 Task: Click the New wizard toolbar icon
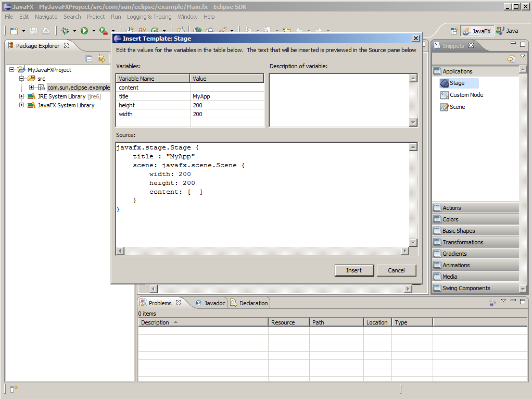14,31
